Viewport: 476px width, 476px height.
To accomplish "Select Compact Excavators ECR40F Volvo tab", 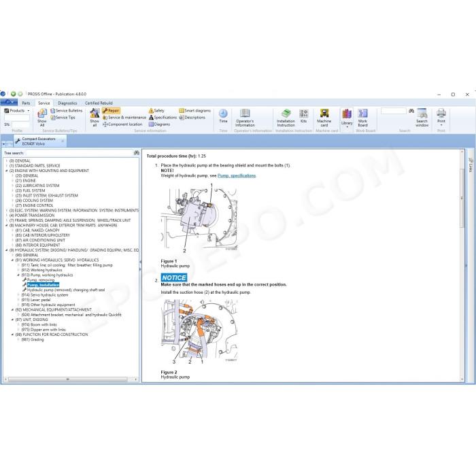I will 39,141.
